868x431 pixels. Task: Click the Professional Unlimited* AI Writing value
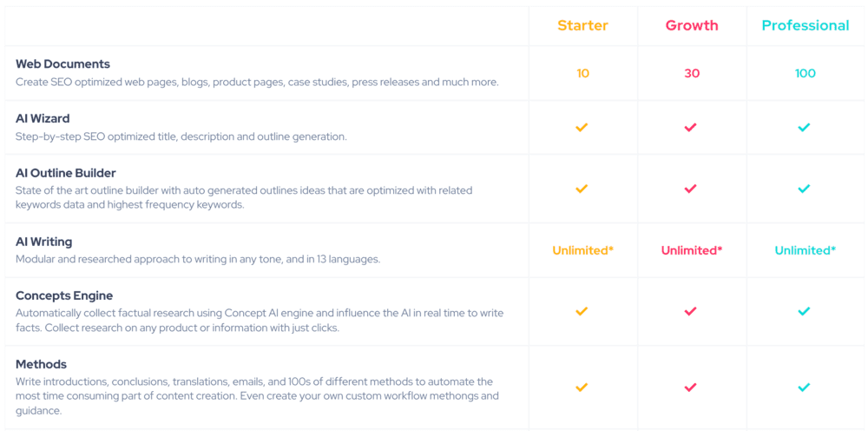pyautogui.click(x=806, y=250)
